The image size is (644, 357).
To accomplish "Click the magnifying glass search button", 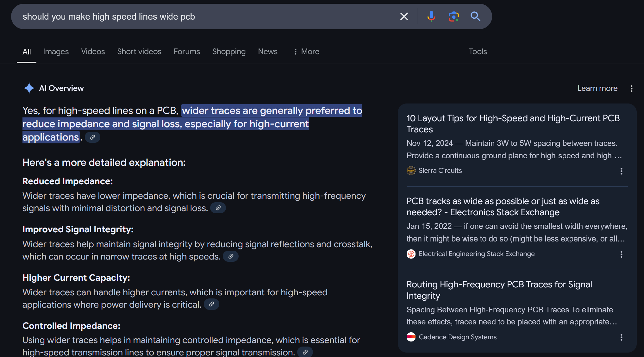I will (x=475, y=16).
